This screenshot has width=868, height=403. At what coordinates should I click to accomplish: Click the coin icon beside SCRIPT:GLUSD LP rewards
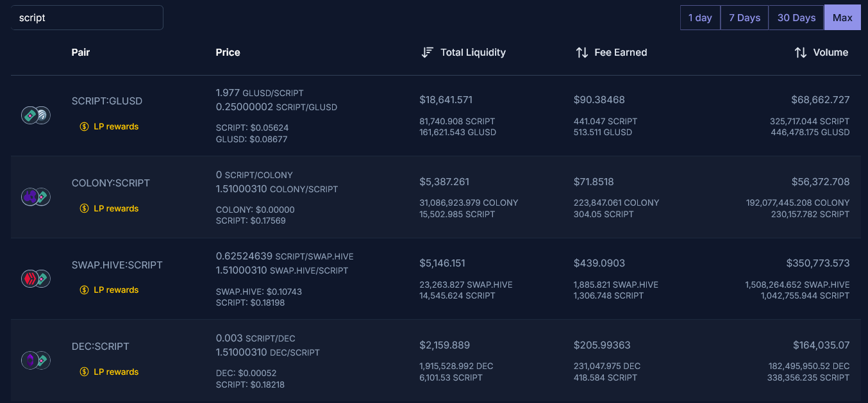click(84, 127)
